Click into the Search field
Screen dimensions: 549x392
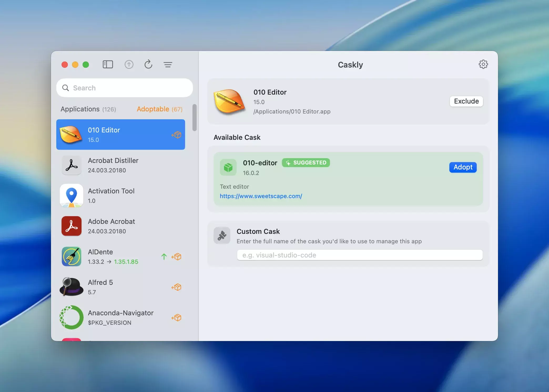[x=125, y=88]
